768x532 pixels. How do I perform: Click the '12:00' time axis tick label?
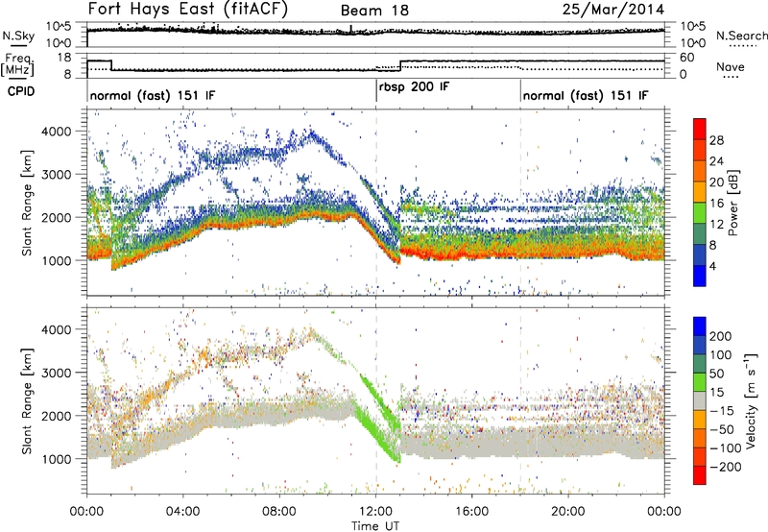[375, 512]
